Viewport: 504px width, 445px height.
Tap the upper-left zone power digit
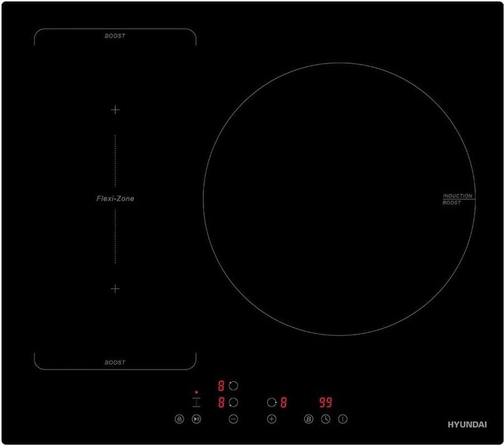point(221,386)
